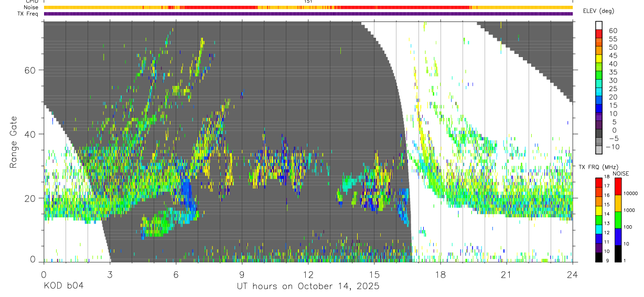Click the 0 tick on UT hours axis
The width and height of the screenshot is (644, 297).
pos(44,274)
